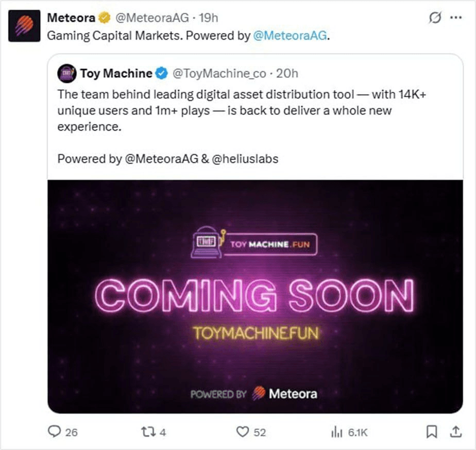Screen dimensions: 476x450
Task: Click the @MeteoraAG handle in header
Action: click(x=152, y=18)
